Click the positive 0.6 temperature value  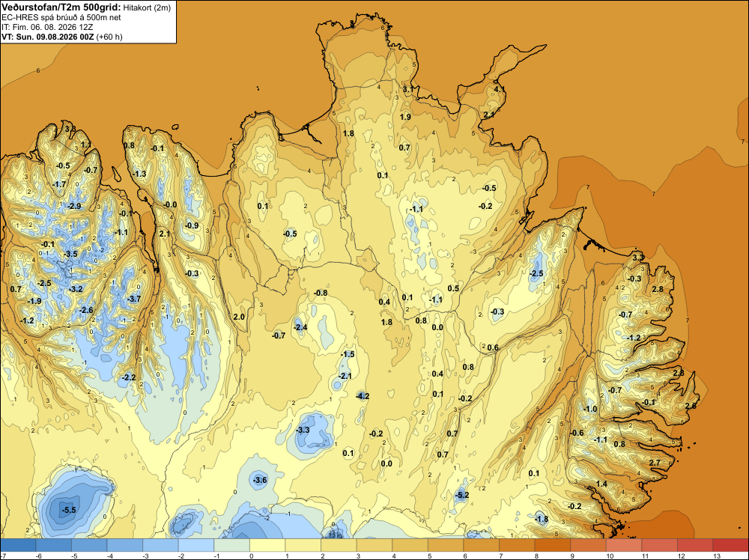493,347
